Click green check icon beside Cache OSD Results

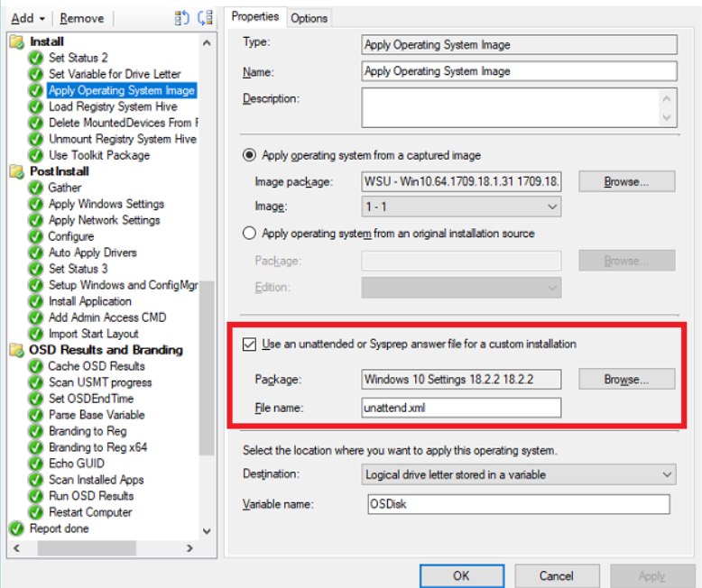(35, 366)
